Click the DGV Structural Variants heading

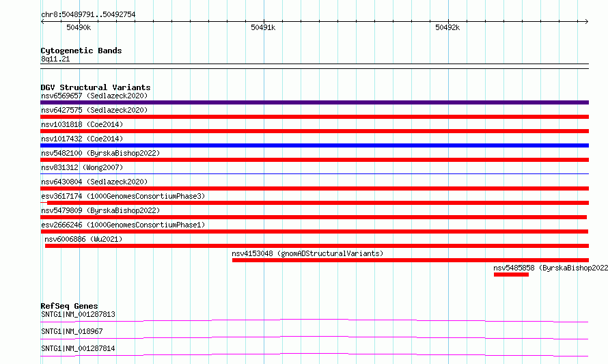pyautogui.click(x=96, y=87)
